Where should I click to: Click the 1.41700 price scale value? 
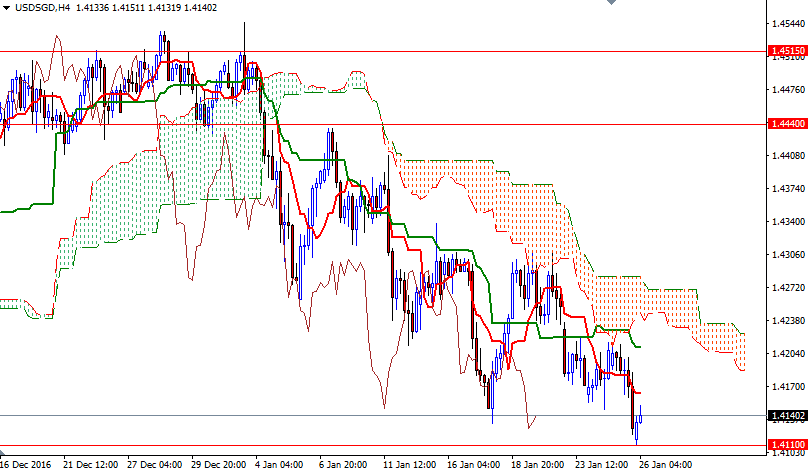[x=788, y=386]
